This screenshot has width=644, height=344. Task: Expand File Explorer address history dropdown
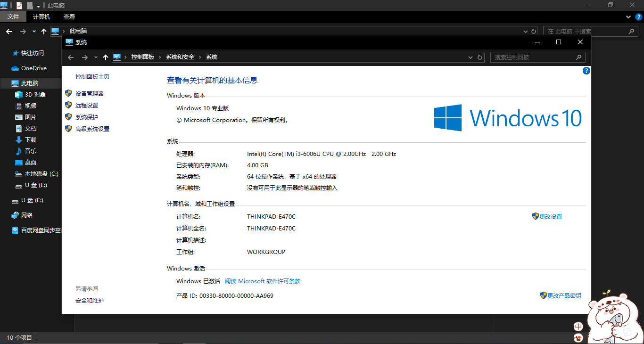526,32
